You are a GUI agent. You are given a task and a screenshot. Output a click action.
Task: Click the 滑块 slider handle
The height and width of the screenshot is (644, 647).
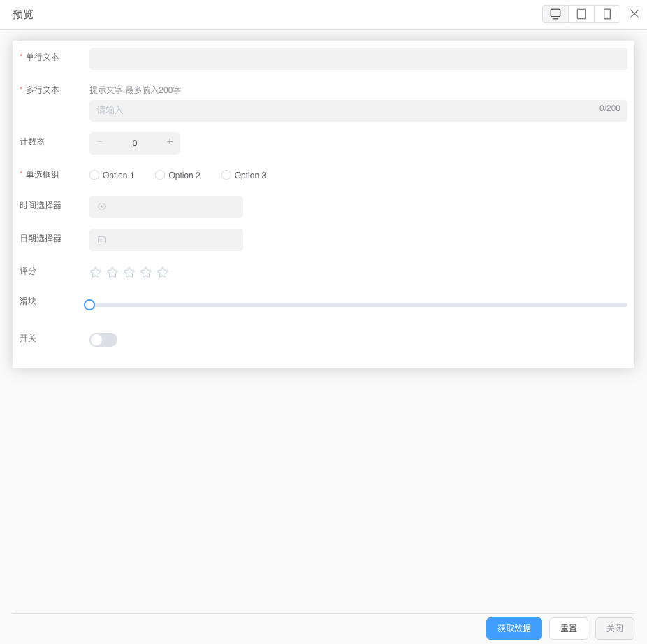[89, 305]
